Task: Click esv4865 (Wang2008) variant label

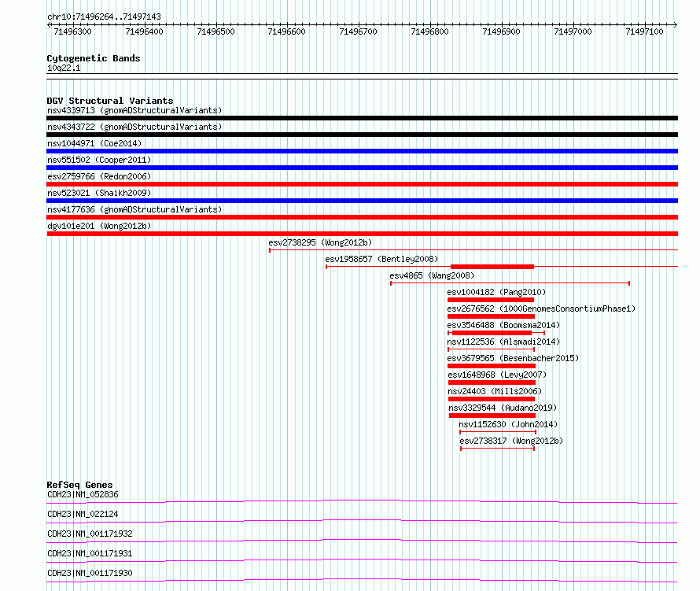Action: [x=432, y=275]
